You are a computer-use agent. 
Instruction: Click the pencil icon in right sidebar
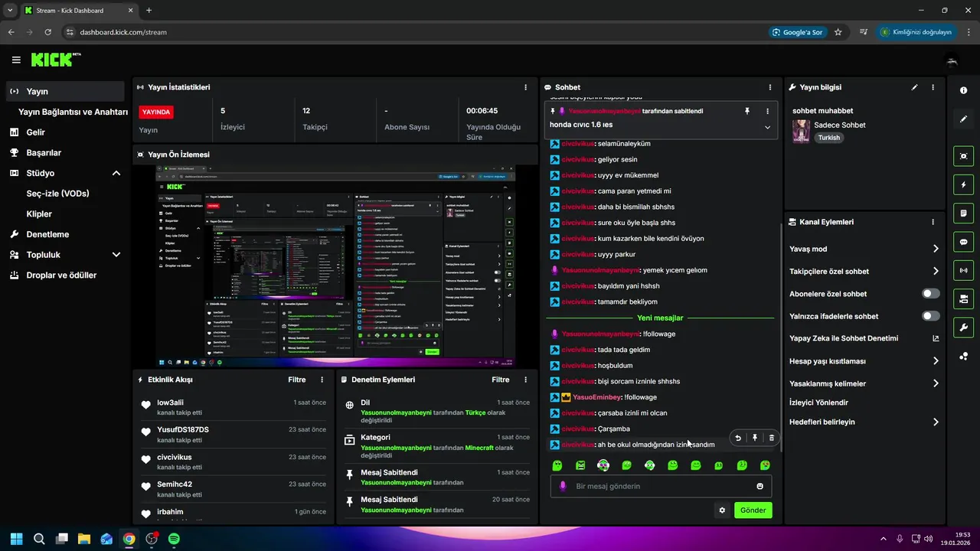[x=963, y=119]
